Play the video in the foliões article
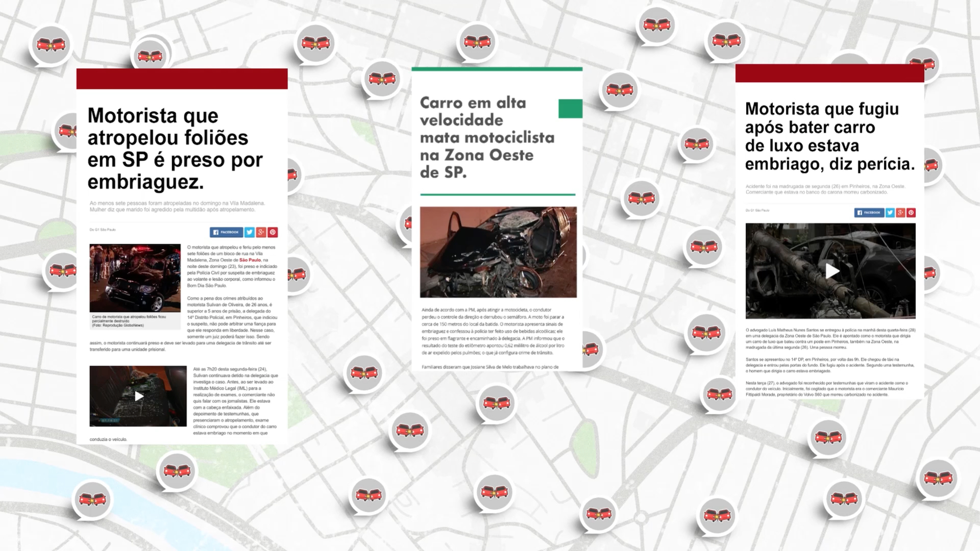Viewport: 980px width, 551px height. tap(138, 396)
